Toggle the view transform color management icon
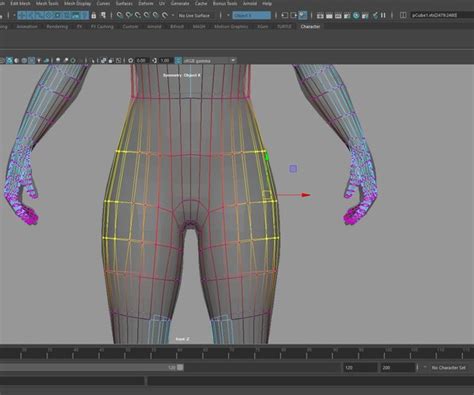474x395 pixels. pos(178,60)
